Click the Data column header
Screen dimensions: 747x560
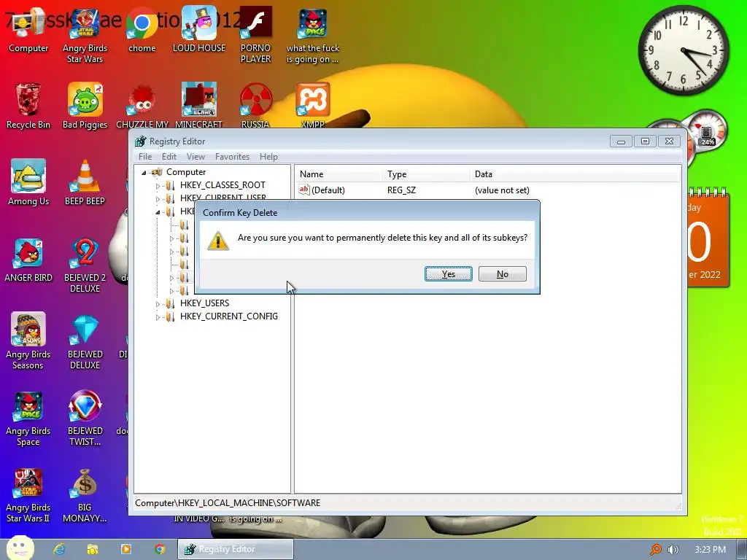point(576,174)
